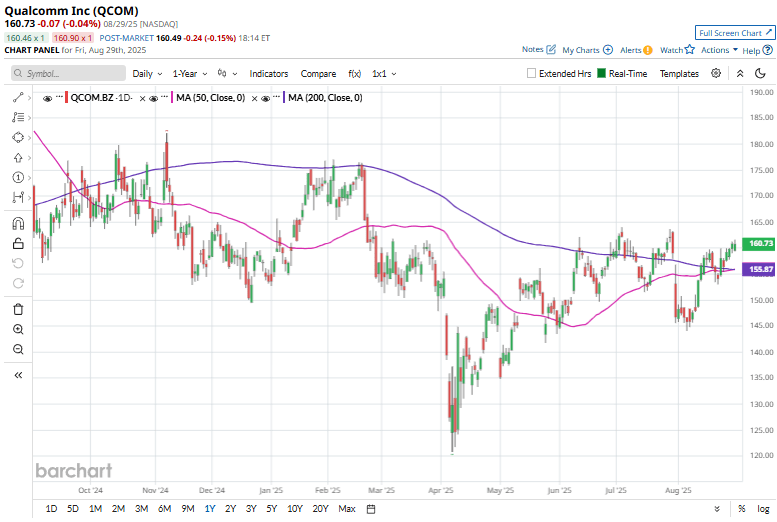
Task: Hide the QCOM.BZ price series
Action: tap(47, 98)
